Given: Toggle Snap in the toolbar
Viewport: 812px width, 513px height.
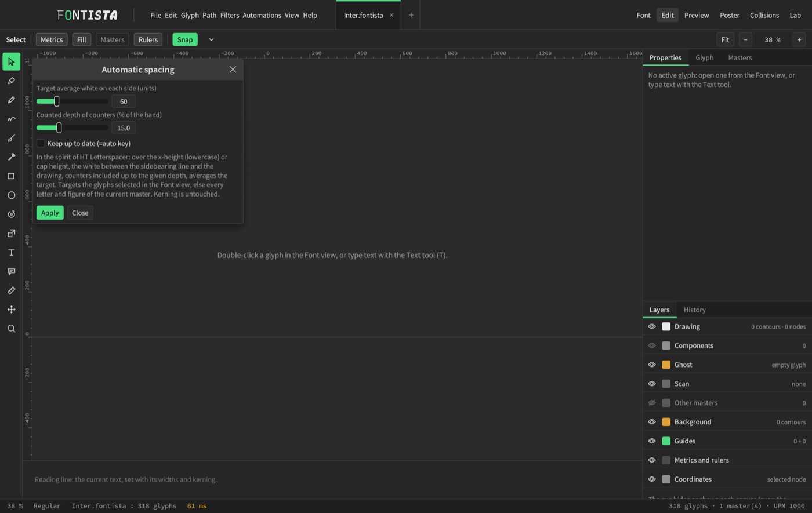Looking at the screenshot, I should click(185, 39).
